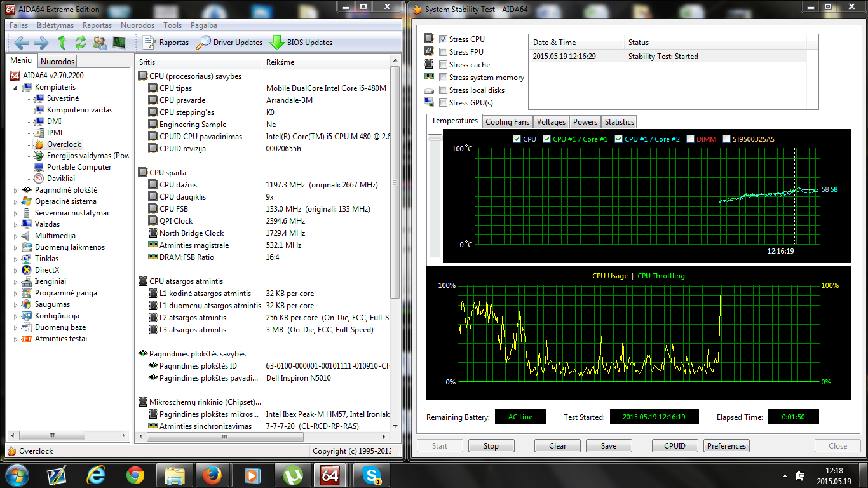868x488 pixels.
Task: Select the IPMI tree item
Action: 55,133
